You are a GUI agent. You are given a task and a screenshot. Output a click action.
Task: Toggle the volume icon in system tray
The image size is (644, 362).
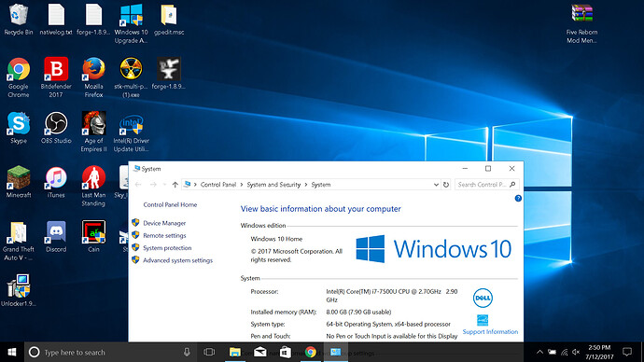576,352
